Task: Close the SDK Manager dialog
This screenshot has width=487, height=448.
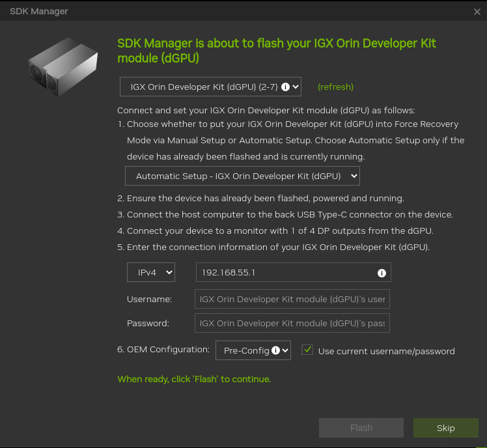Action: [477, 12]
